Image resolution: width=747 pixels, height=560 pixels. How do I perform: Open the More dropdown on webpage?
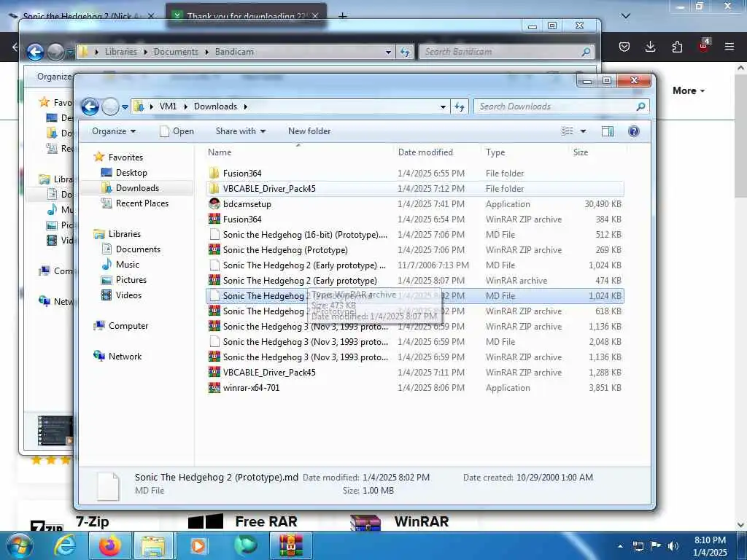click(x=689, y=90)
